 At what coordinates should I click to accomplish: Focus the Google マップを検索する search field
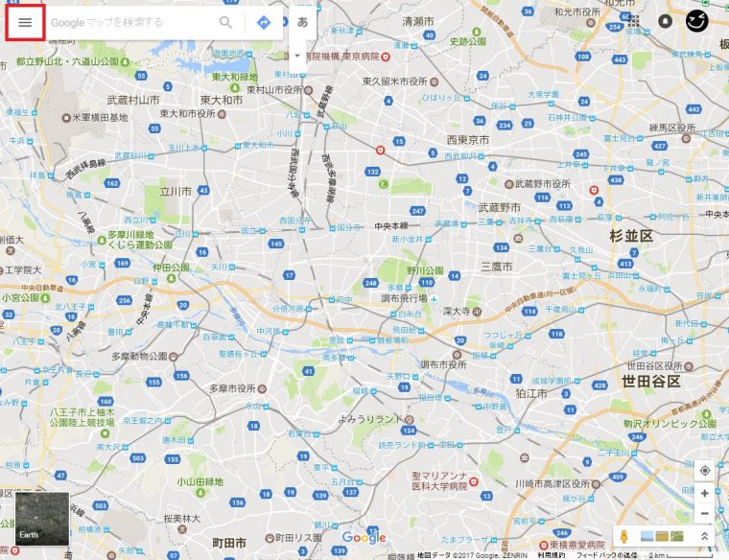(x=131, y=22)
